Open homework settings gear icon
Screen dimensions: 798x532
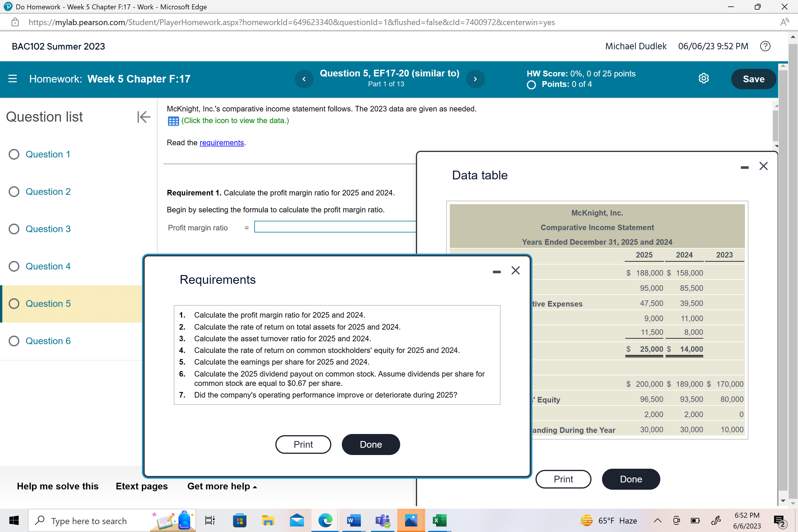pyautogui.click(x=703, y=79)
